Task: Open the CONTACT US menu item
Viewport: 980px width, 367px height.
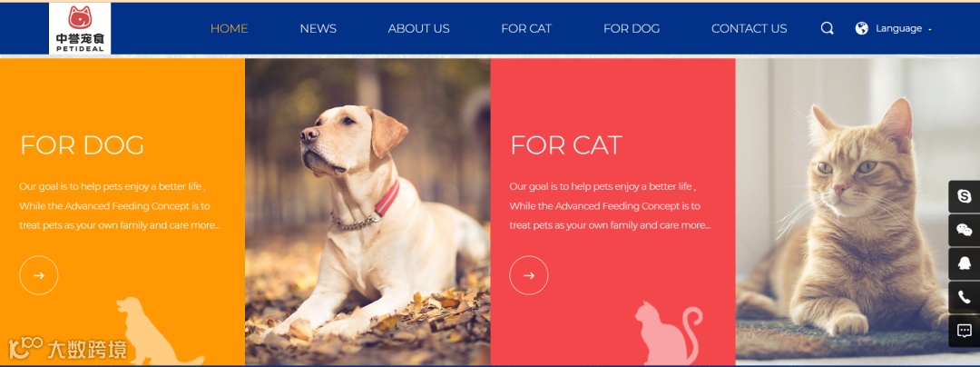Action: [x=750, y=28]
